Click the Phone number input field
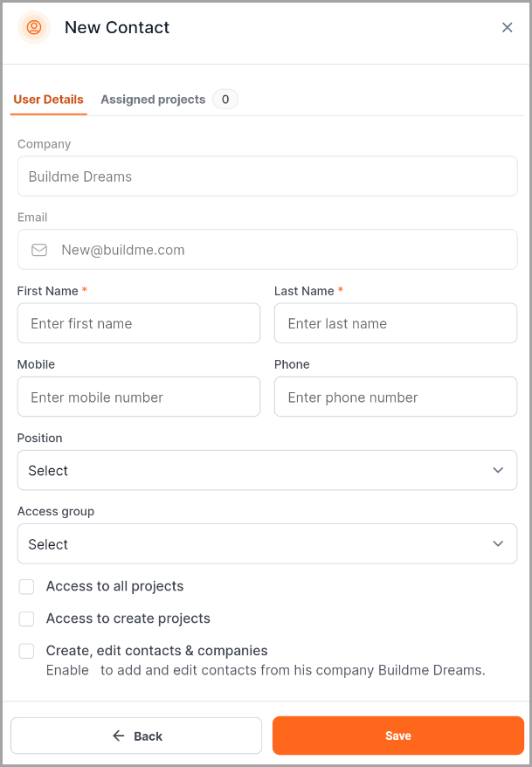 (396, 397)
